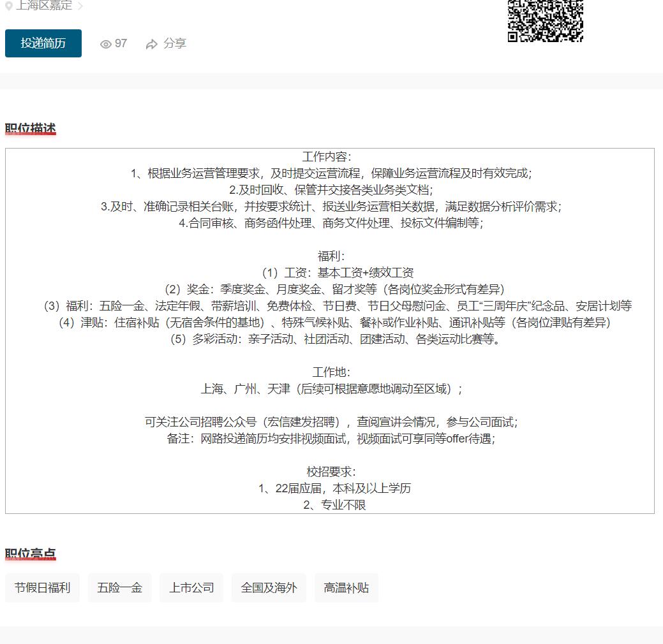The width and height of the screenshot is (663, 644).
Task: Click the location pin icon next to 上海区嘉定
Action: point(8,6)
